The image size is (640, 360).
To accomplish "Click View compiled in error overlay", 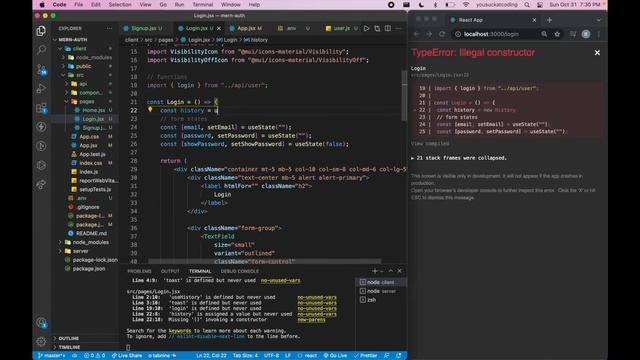I will point(430,144).
